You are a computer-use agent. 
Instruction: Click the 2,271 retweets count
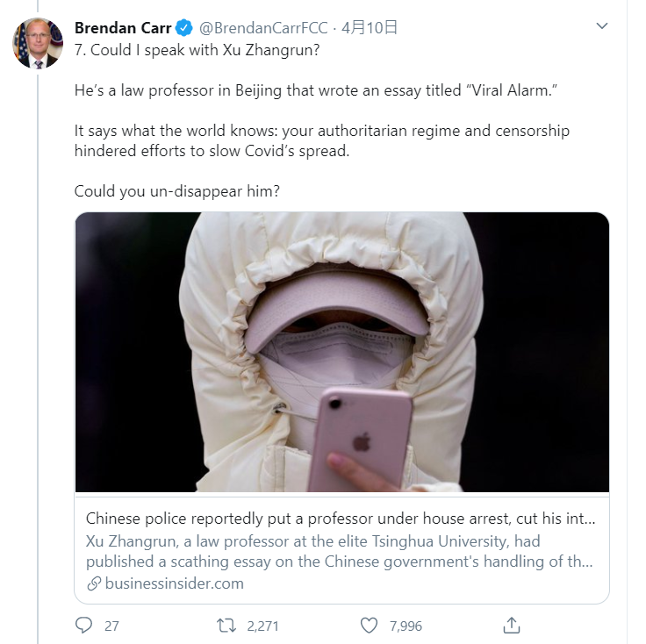pos(262,626)
